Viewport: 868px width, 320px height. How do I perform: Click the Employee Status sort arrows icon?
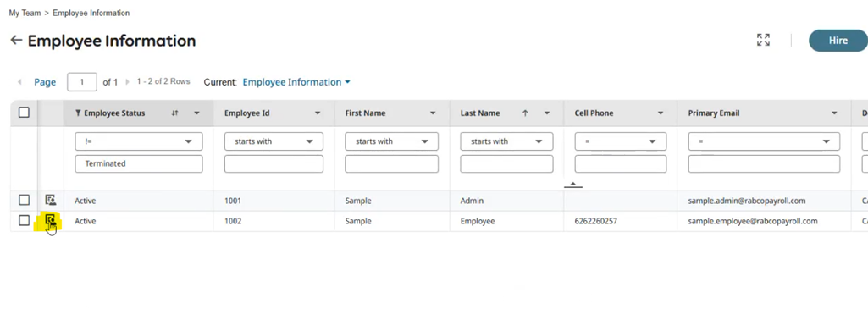point(175,113)
